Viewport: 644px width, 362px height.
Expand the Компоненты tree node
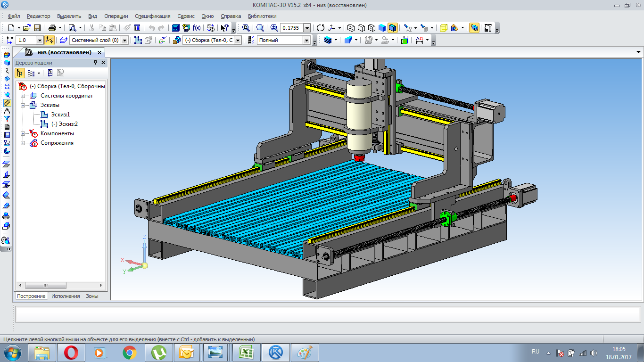tap(23, 134)
